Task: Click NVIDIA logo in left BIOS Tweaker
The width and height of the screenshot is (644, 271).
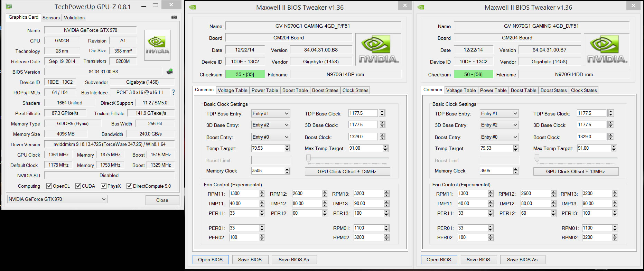Action: pos(378,49)
